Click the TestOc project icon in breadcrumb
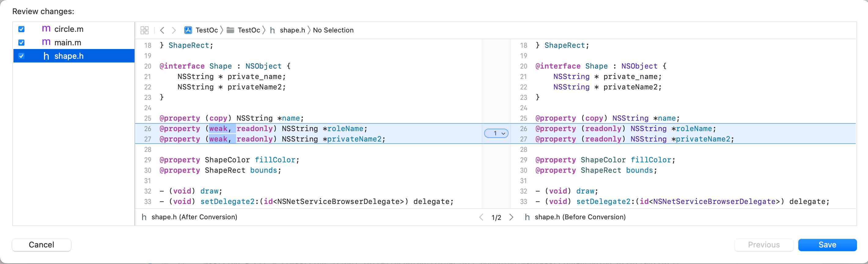868x264 pixels. click(188, 30)
